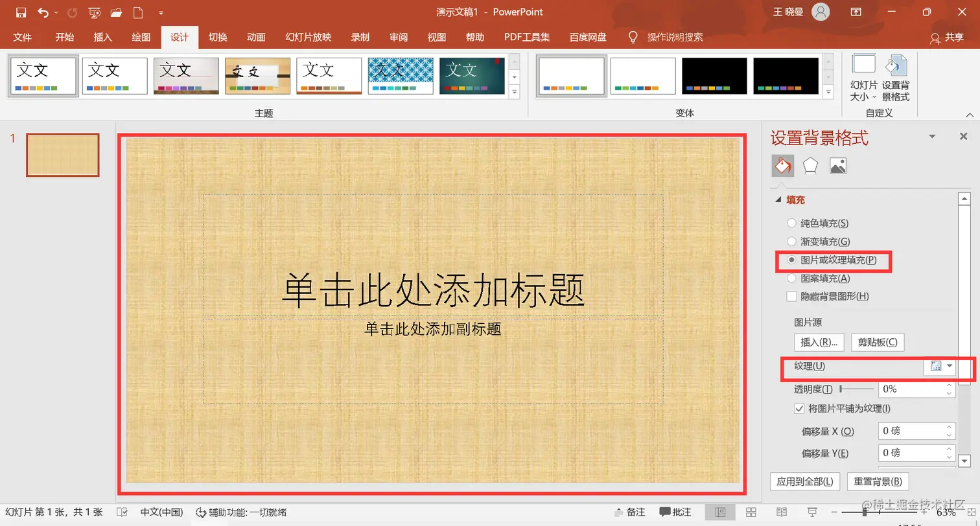980x526 pixels.
Task: Click the accessibility check status icon
Action: tap(201, 512)
